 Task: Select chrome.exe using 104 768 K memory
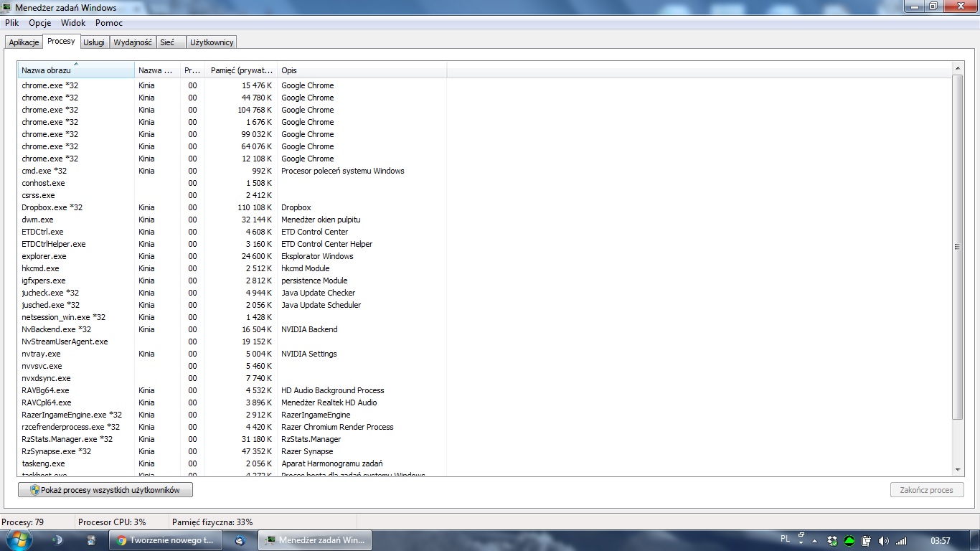point(233,110)
